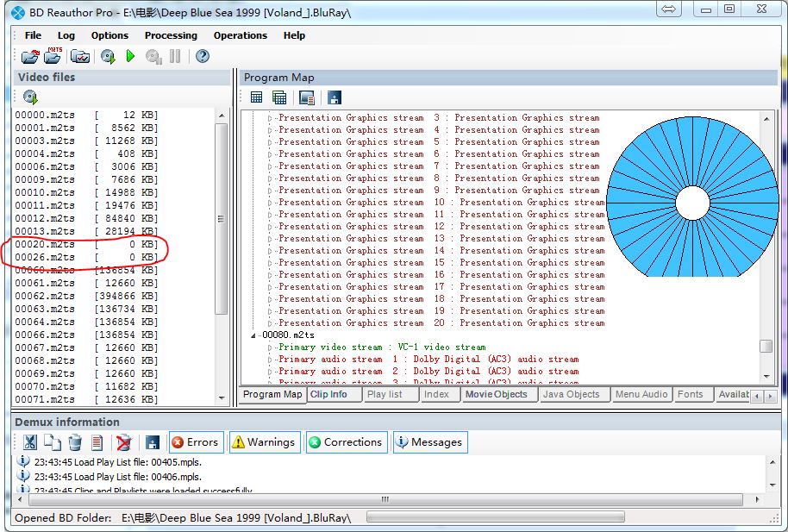The image size is (788, 532).
Task: Open the Help menu
Action: (294, 35)
